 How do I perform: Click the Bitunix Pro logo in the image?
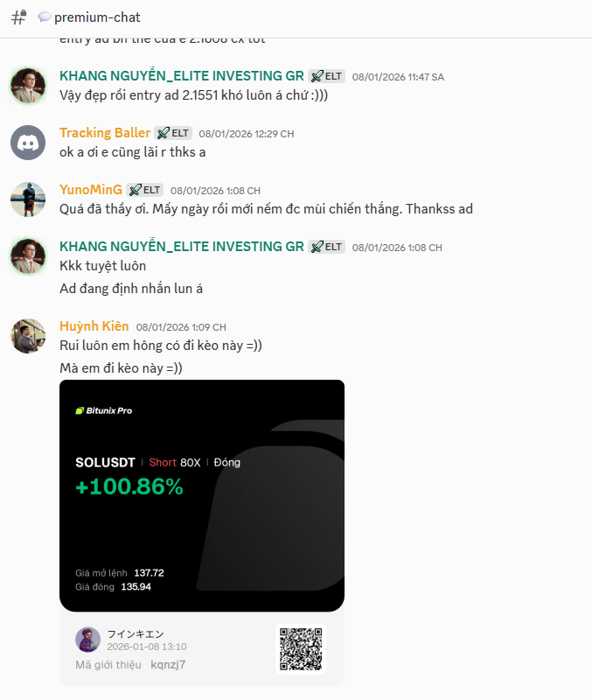pos(104,410)
